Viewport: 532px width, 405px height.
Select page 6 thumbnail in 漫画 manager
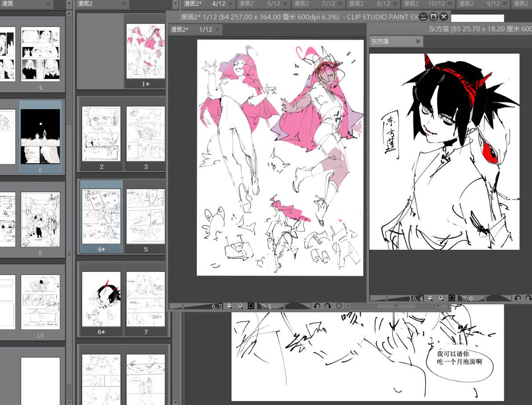coord(40,137)
